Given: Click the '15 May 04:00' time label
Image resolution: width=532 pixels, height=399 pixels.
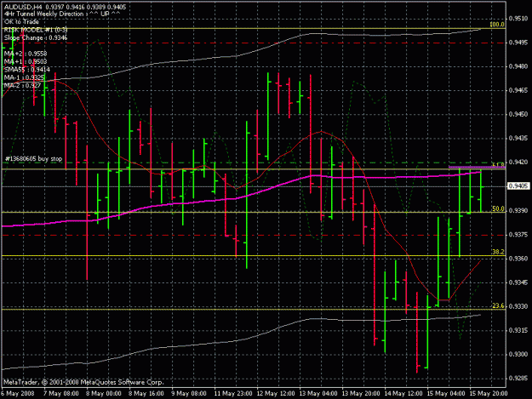Looking at the screenshot, I should click(x=446, y=394).
